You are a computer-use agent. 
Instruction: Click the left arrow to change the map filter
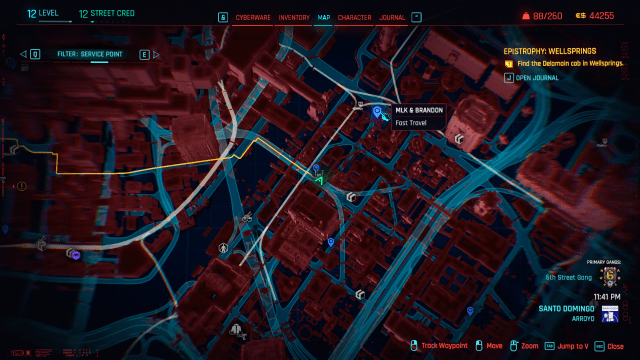click(x=23, y=54)
